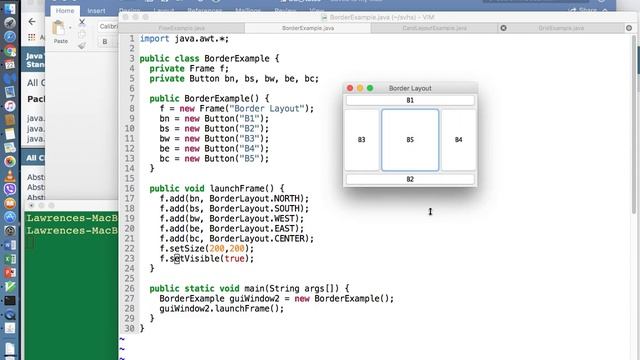The image size is (640, 360).
Task: Launch Google Chrome from the dock
Action: (10, 51)
